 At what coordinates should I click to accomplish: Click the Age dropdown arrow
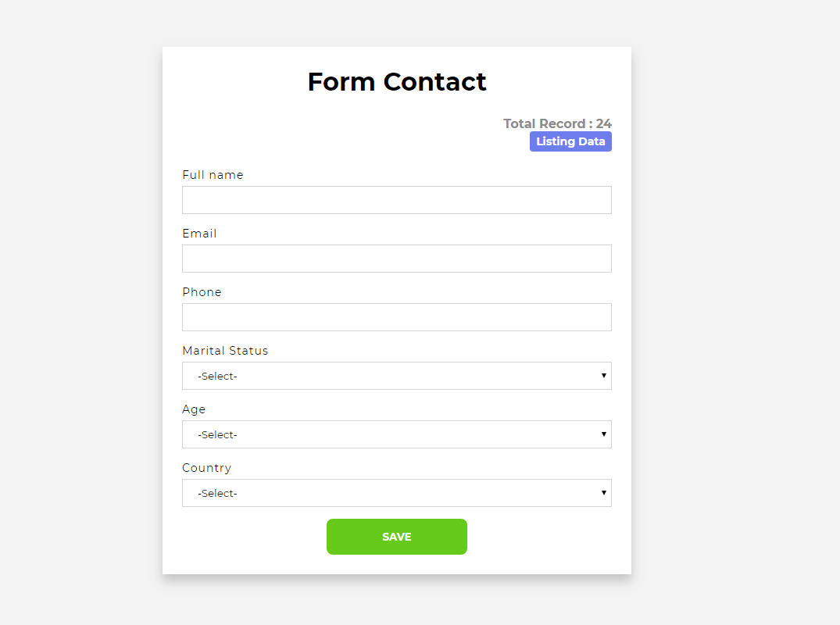(604, 434)
